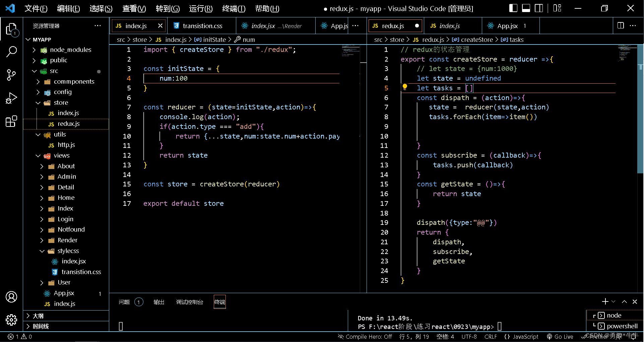Image resolution: width=644 pixels, height=342 pixels.
Task: Toggle Compile Hero in status bar
Action: point(365,337)
